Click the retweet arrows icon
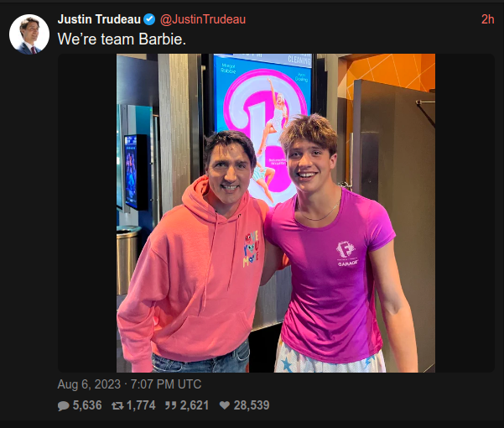This screenshot has height=428, width=504. click(x=117, y=406)
